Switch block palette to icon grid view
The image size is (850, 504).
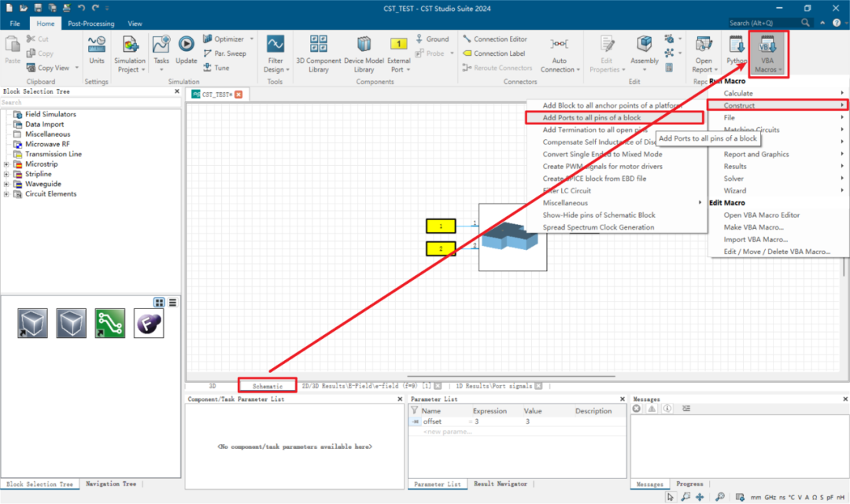(159, 303)
